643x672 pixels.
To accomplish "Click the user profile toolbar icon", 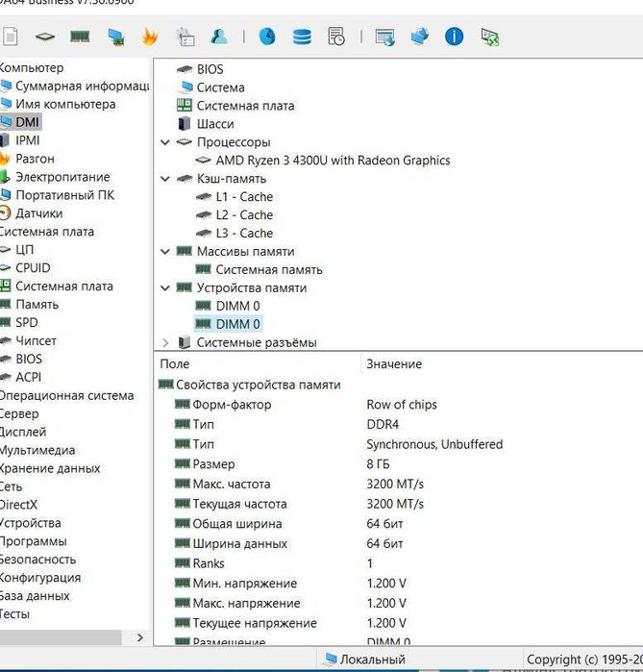I will 219,37.
